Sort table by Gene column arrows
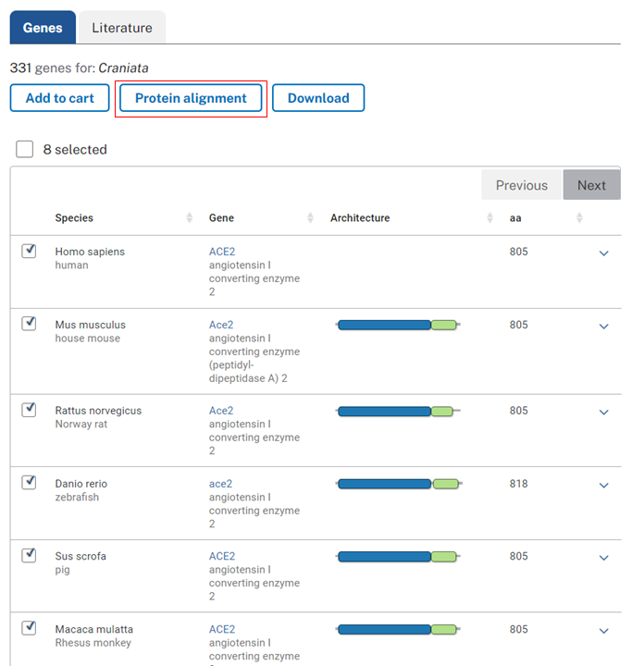This screenshot has width=644, height=666. point(311,218)
